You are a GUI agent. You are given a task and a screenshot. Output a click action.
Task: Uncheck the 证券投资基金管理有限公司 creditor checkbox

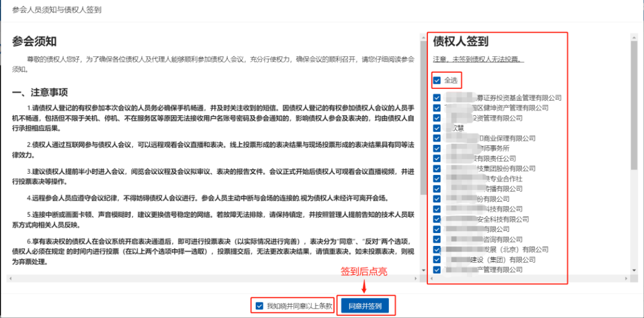point(437,98)
